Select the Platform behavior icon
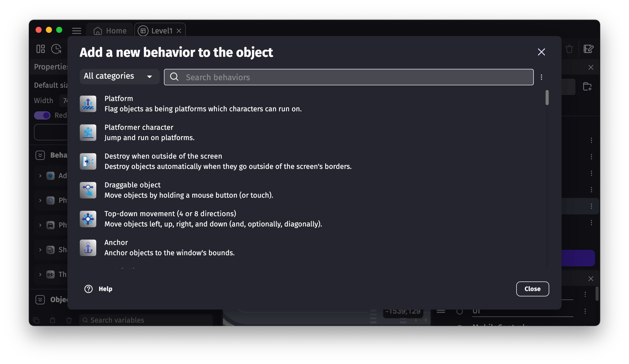629x364 pixels. pos(88,104)
